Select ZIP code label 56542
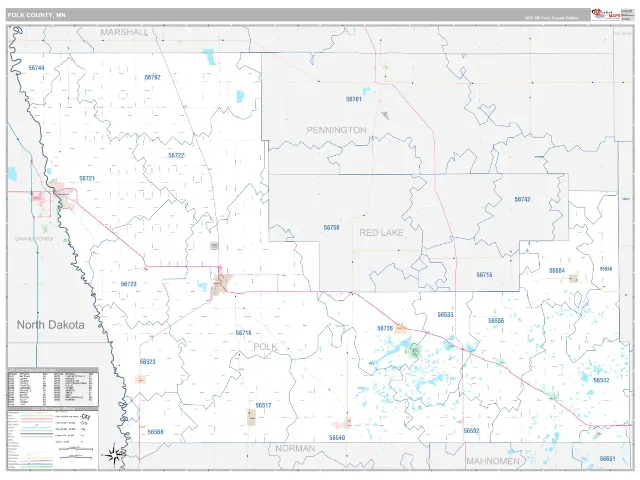The height and width of the screenshot is (480, 640). [x=601, y=380]
